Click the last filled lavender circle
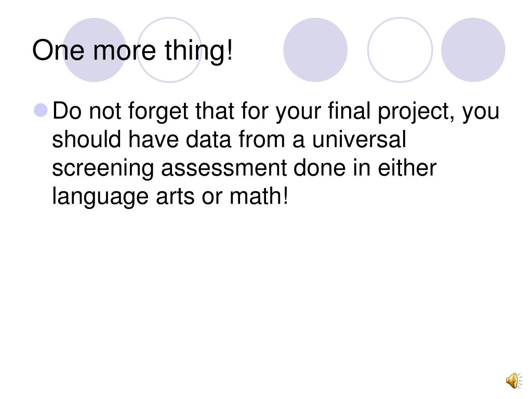Screen dimensions: 532x399 pos(473,50)
